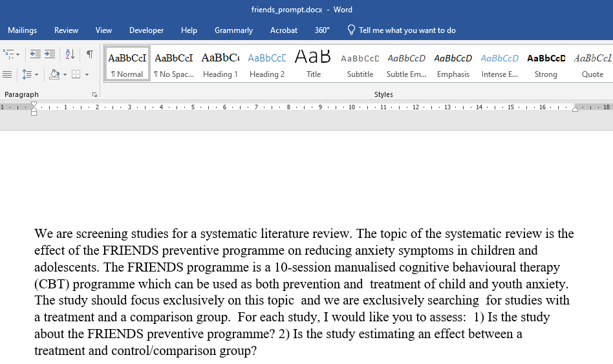Screen dimensions: 613x364
Task: Apply the Heading 2 style
Action: [x=267, y=64]
